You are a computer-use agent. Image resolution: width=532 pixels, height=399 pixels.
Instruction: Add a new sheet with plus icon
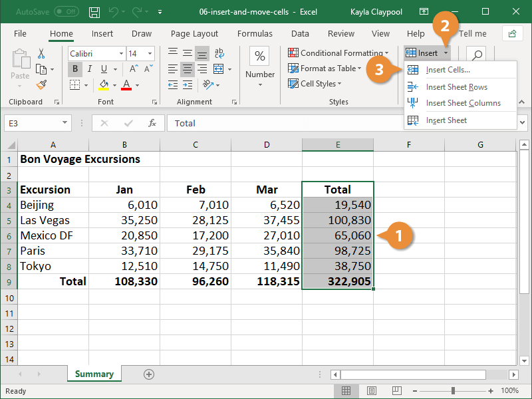(149, 374)
